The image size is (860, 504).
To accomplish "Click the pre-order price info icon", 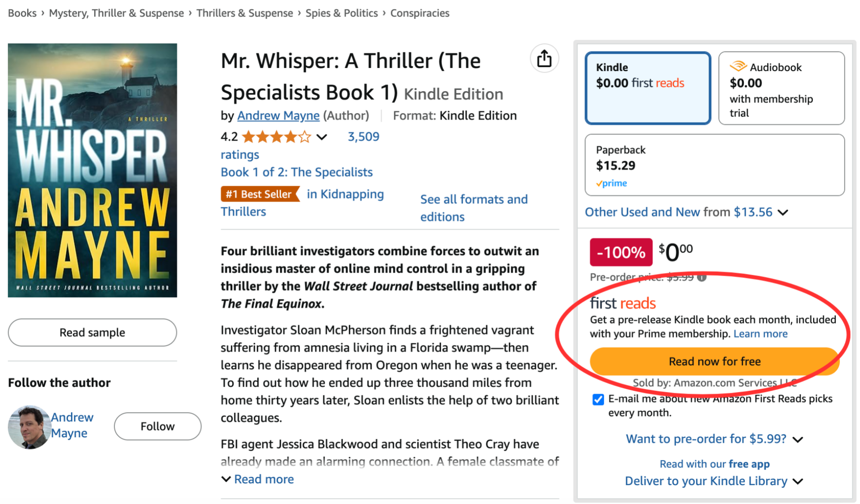I will click(x=702, y=277).
